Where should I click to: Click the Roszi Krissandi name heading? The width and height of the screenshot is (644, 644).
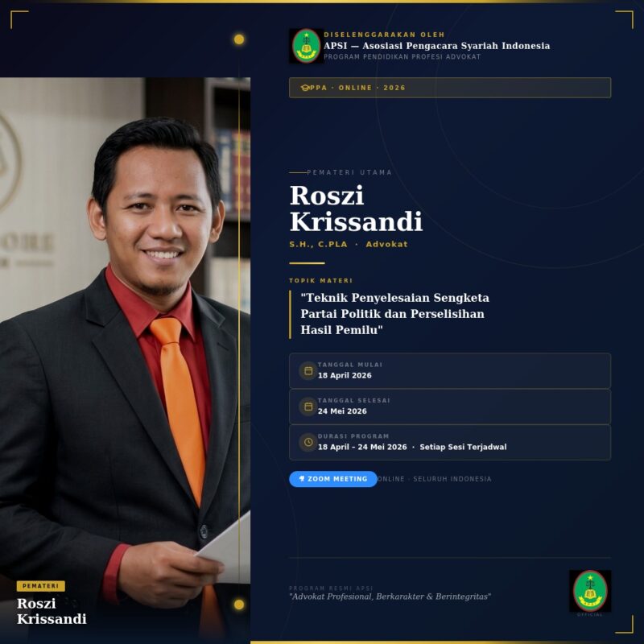(356, 208)
